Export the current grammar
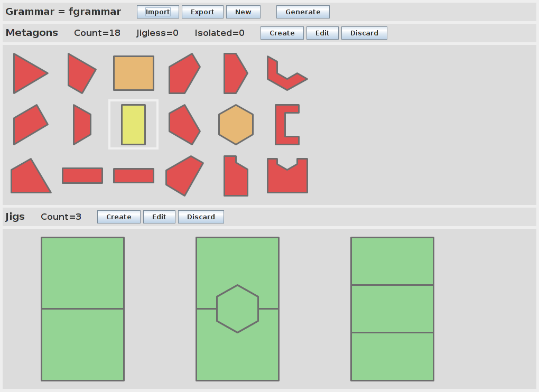The image size is (539, 392). coord(202,12)
